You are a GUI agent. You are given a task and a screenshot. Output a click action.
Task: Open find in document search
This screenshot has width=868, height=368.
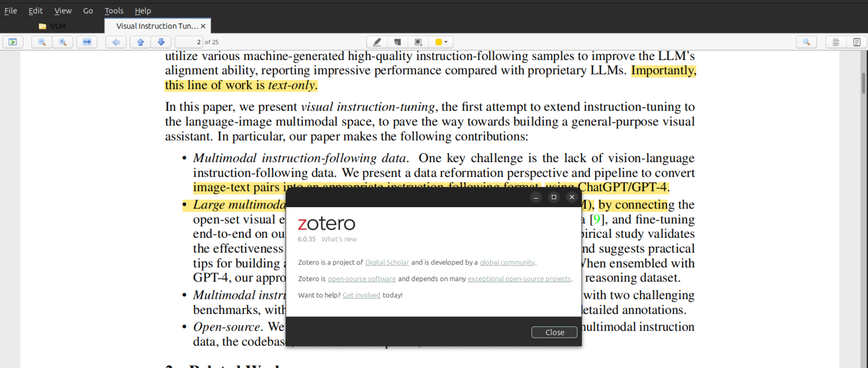(x=806, y=42)
